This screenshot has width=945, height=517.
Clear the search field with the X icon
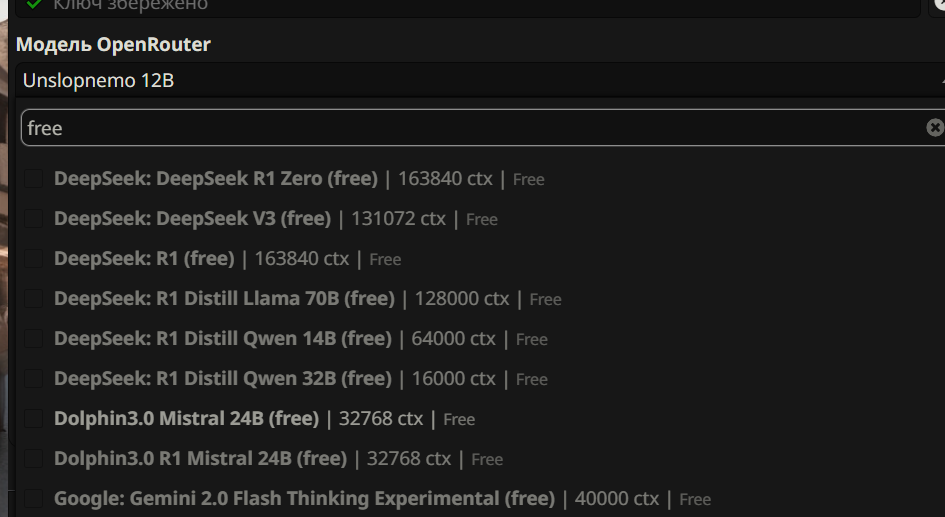click(935, 128)
